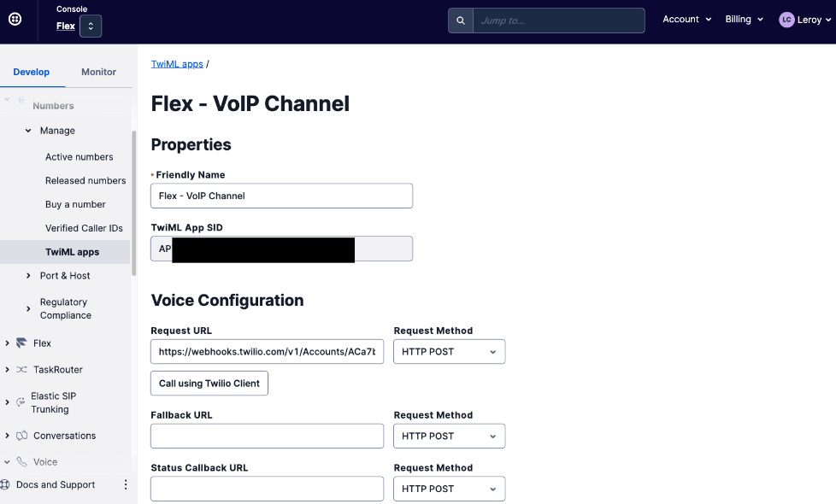Open the Billing menu
This screenshot has width=836, height=504.
click(745, 19)
